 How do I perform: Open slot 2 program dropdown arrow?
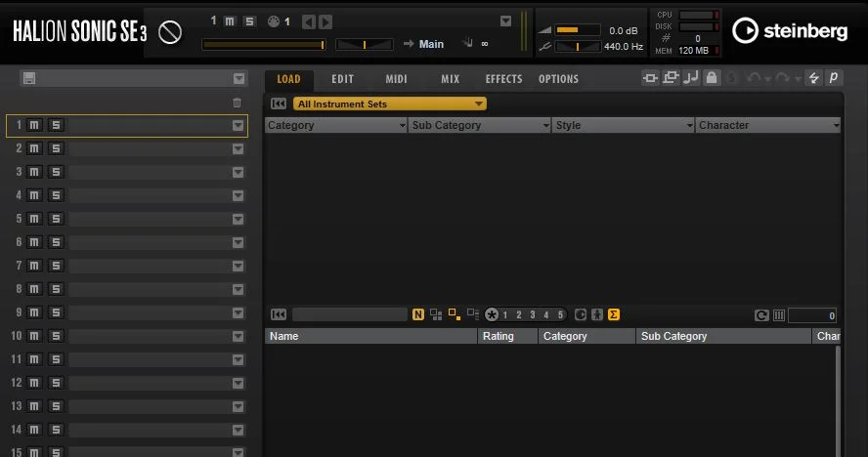[x=239, y=148]
